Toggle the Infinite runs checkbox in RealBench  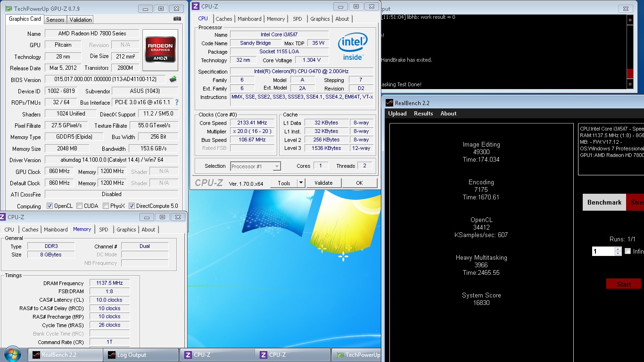coord(627,251)
